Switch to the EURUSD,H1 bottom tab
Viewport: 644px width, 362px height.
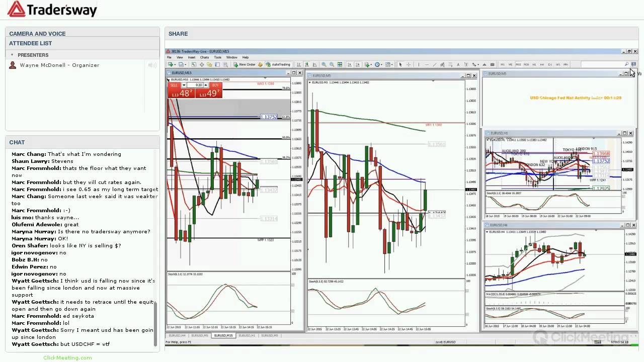[x=247, y=335]
